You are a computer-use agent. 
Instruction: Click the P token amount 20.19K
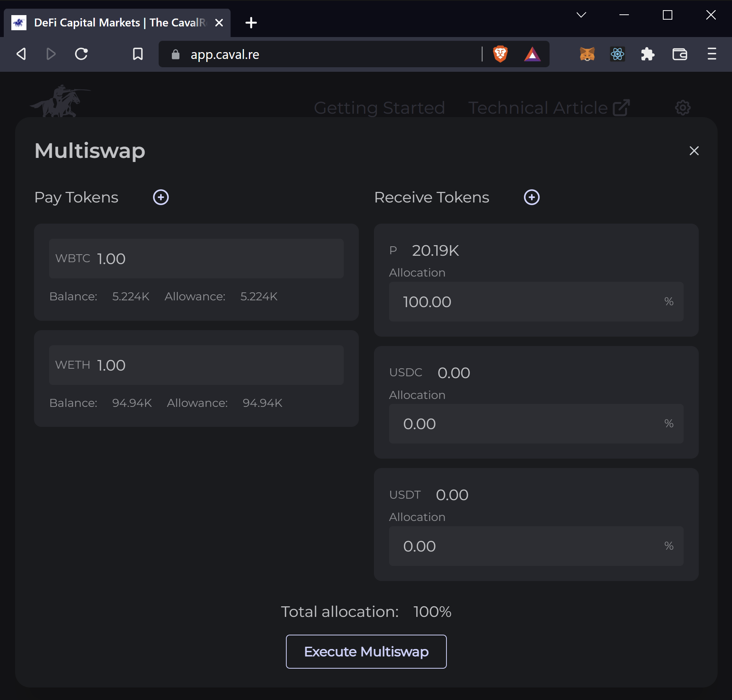(435, 250)
